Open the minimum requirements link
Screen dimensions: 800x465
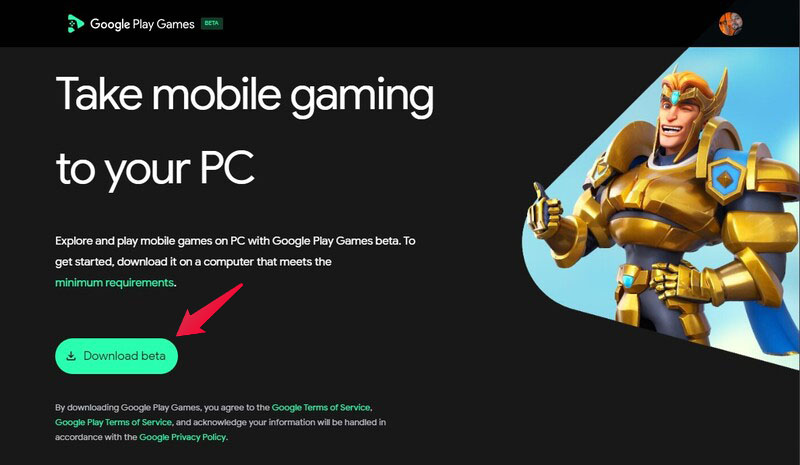click(x=114, y=283)
